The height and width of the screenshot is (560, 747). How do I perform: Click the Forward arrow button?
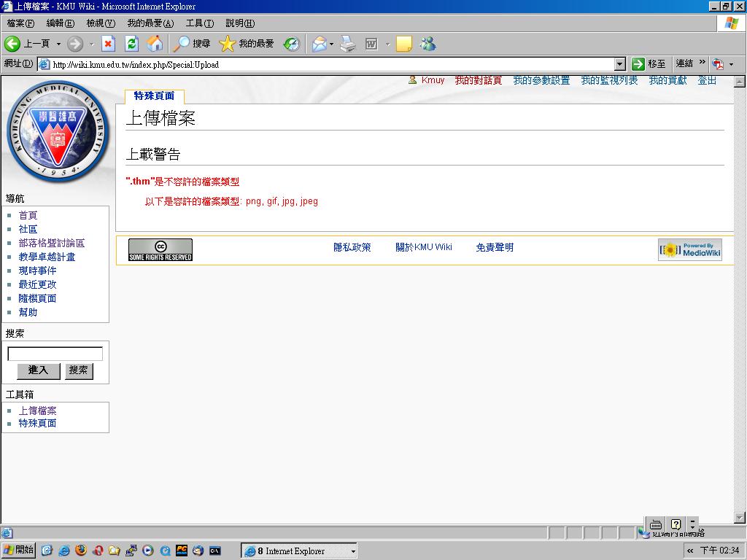click(x=75, y=44)
